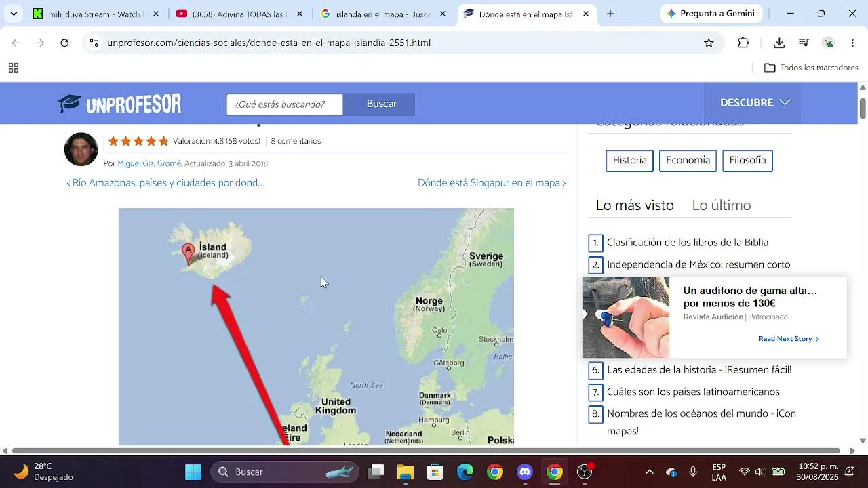Open the Economía category
This screenshot has height=488, width=868.
tap(688, 161)
